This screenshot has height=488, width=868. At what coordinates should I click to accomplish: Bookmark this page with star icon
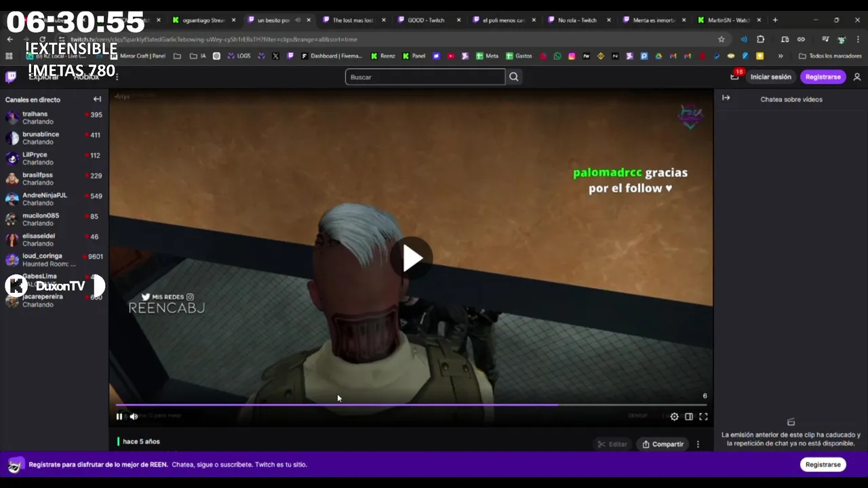[x=722, y=39]
